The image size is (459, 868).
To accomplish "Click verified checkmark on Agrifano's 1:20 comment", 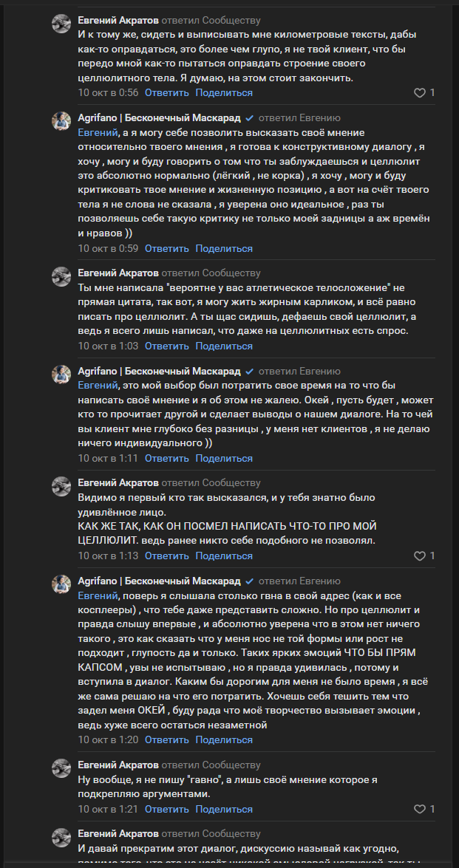I will pos(250,581).
